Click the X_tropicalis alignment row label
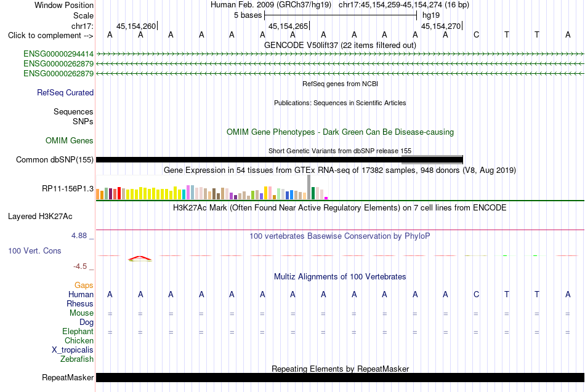The width and height of the screenshot is (585, 392). point(73,350)
